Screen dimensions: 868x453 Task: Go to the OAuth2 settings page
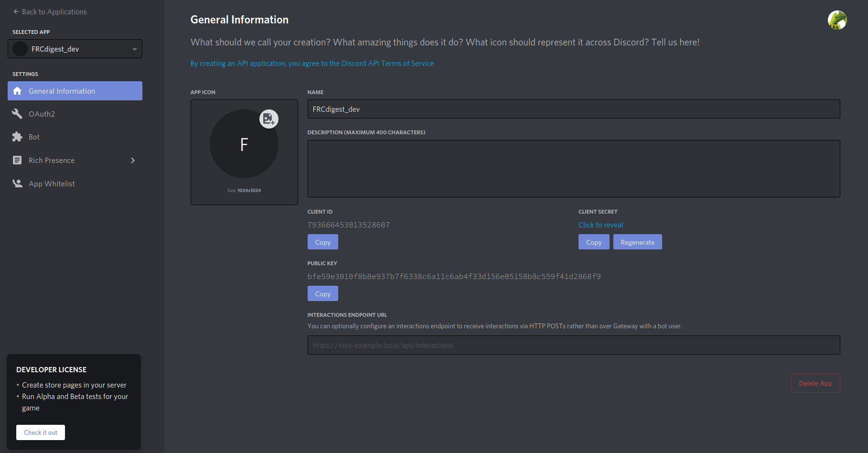pyautogui.click(x=75, y=114)
